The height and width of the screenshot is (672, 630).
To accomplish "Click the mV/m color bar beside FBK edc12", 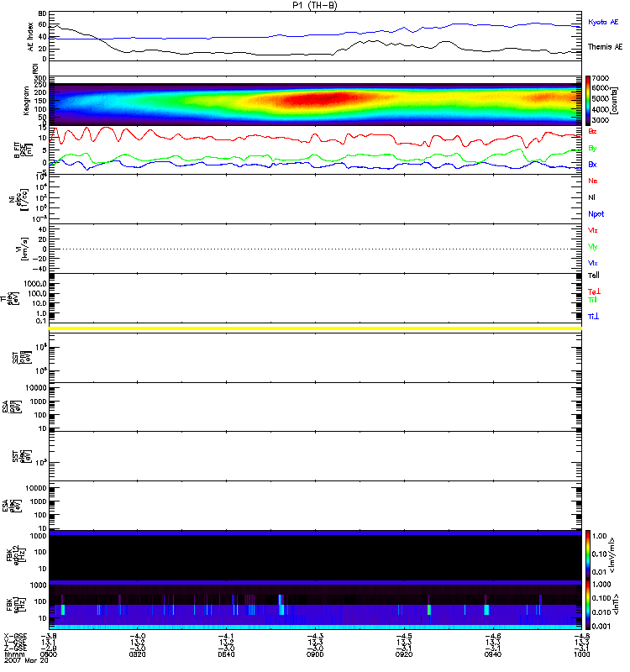I will pyautogui.click(x=588, y=554).
